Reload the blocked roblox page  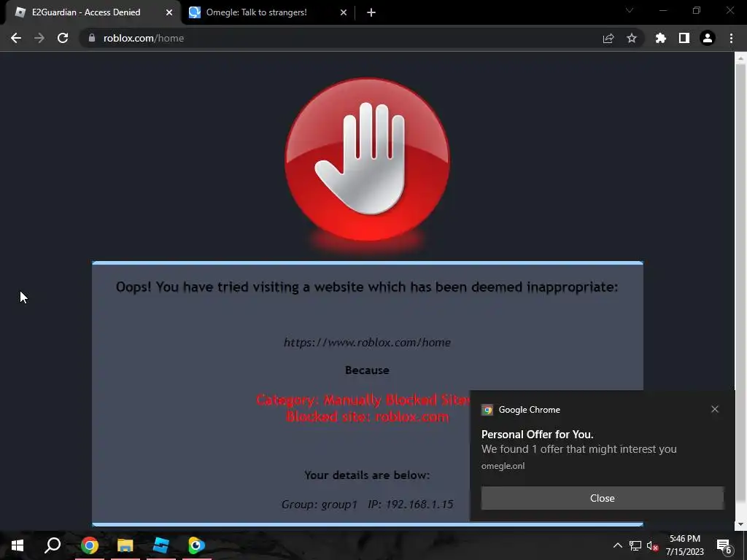63,38
